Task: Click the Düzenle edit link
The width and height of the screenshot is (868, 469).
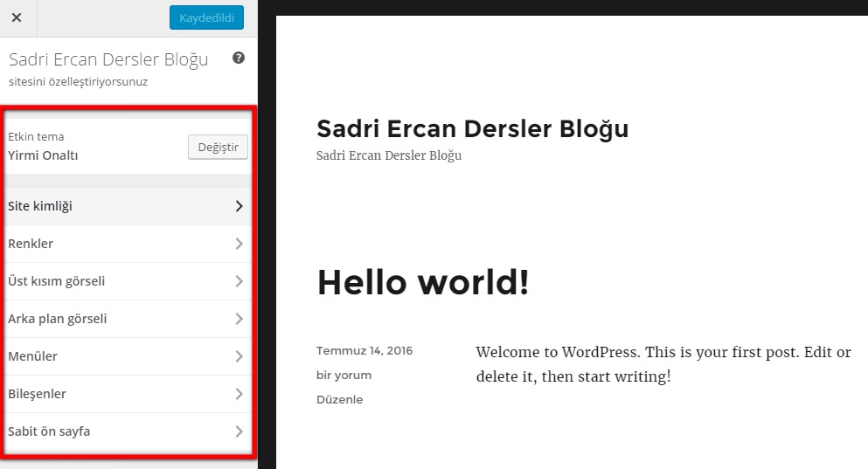Action: coord(339,399)
